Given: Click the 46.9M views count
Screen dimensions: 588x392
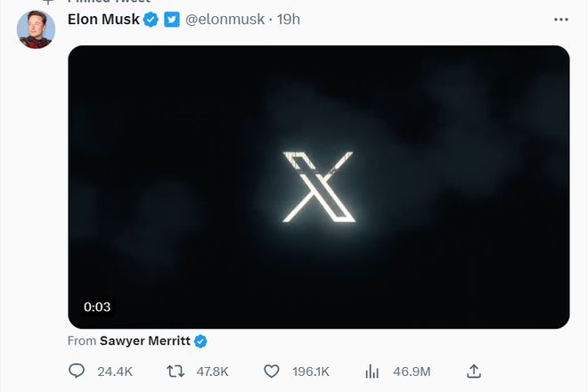Looking at the screenshot, I should [412, 371].
